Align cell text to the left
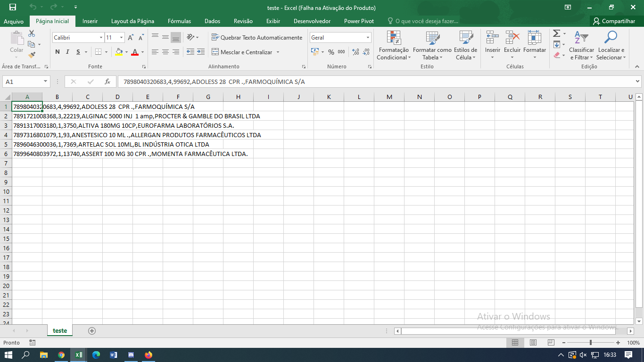Screen dimensions: 644x362 155,52
